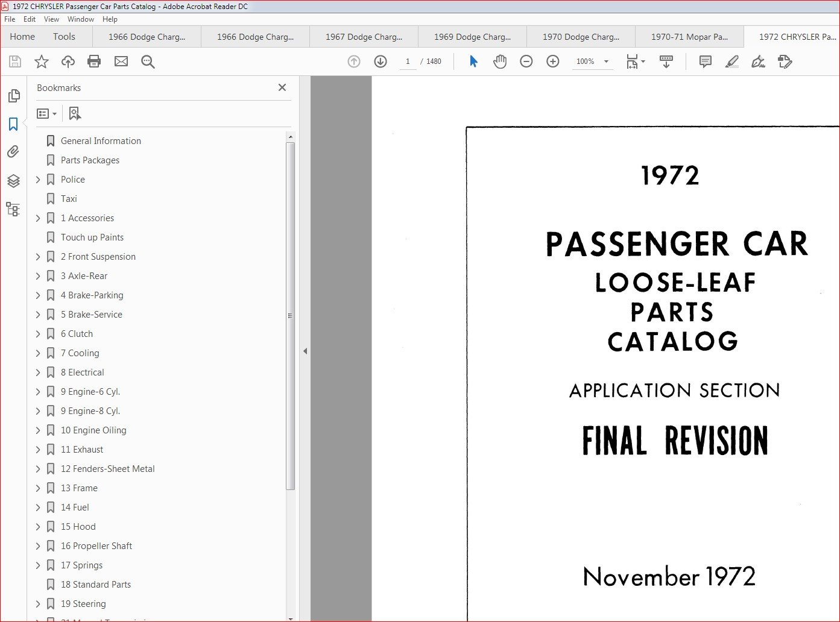This screenshot has width=840, height=622.
Task: Click the page number input field
Action: coord(408,61)
